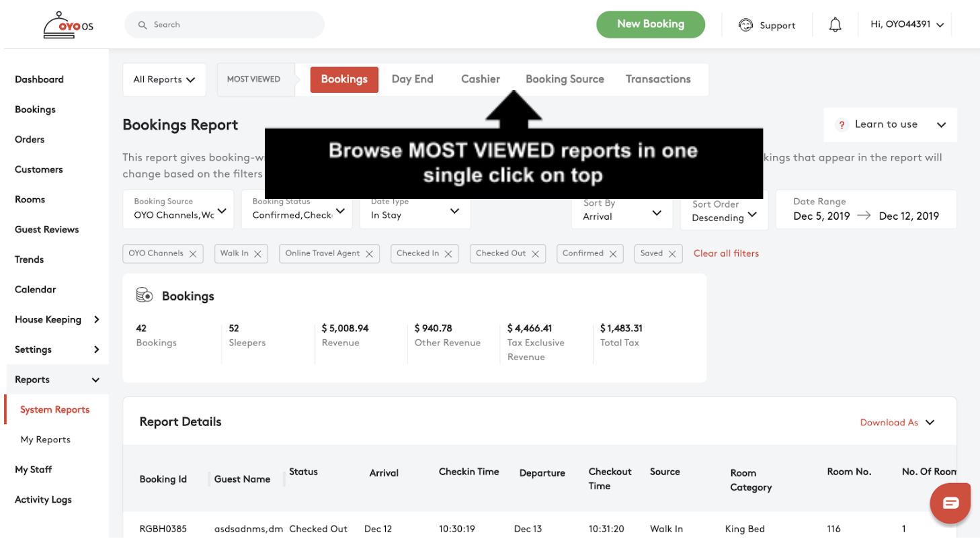Click the Status column header

tap(303, 472)
